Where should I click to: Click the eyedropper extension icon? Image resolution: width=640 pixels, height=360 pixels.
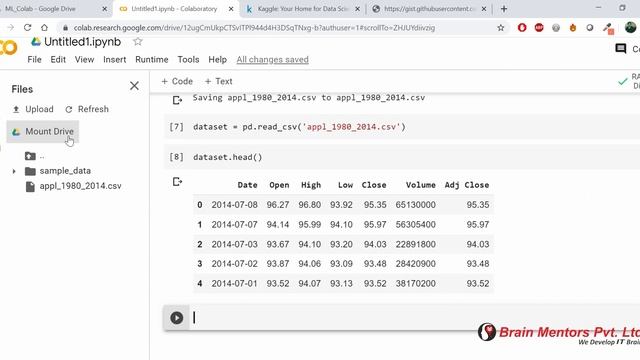[x=608, y=28]
